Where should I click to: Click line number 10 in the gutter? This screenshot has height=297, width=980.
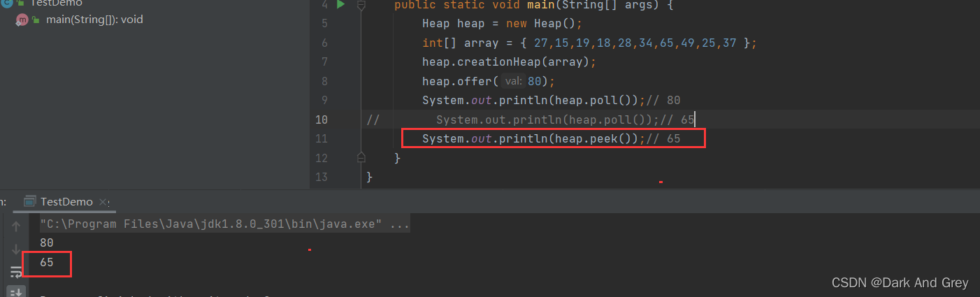[x=322, y=119]
